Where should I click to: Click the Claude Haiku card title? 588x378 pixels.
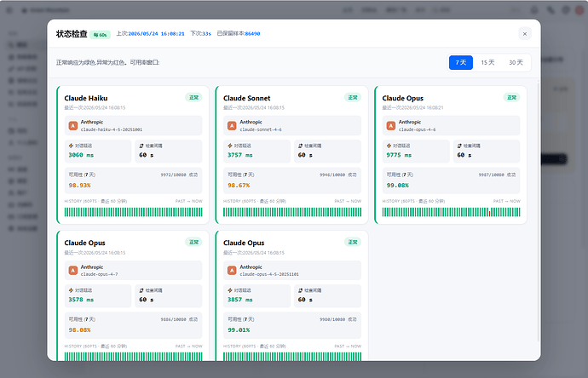(86, 98)
